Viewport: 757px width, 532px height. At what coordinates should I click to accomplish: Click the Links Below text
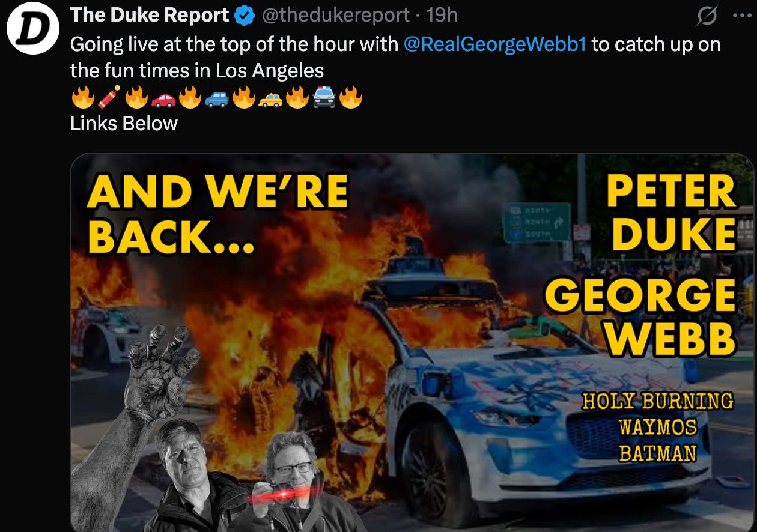[124, 124]
